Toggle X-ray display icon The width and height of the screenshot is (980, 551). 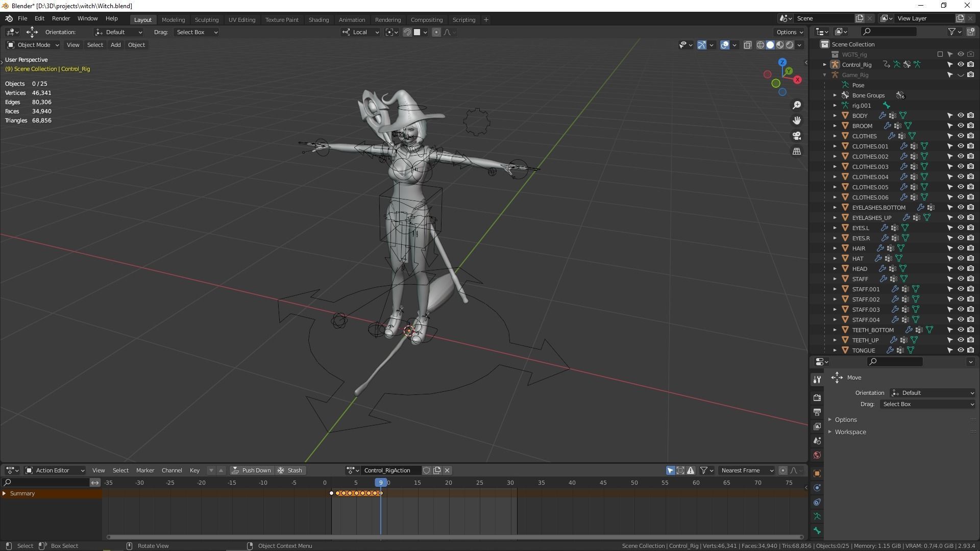[748, 45]
